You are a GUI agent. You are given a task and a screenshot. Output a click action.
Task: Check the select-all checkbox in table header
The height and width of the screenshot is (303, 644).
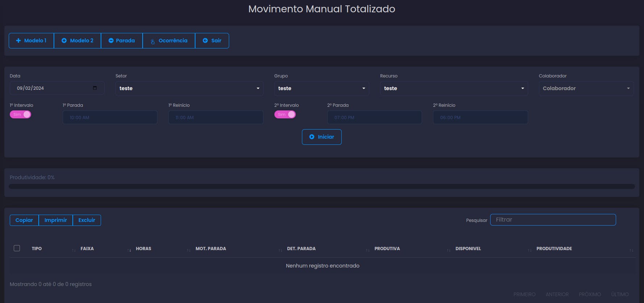(x=17, y=248)
